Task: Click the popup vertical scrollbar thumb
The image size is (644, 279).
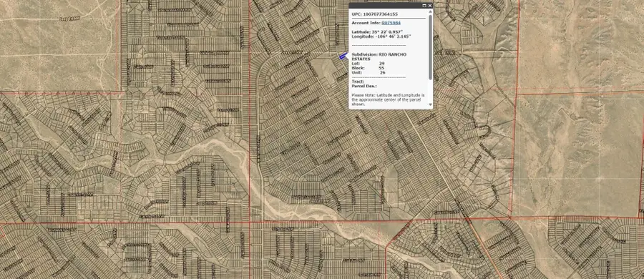Action: [x=431, y=47]
